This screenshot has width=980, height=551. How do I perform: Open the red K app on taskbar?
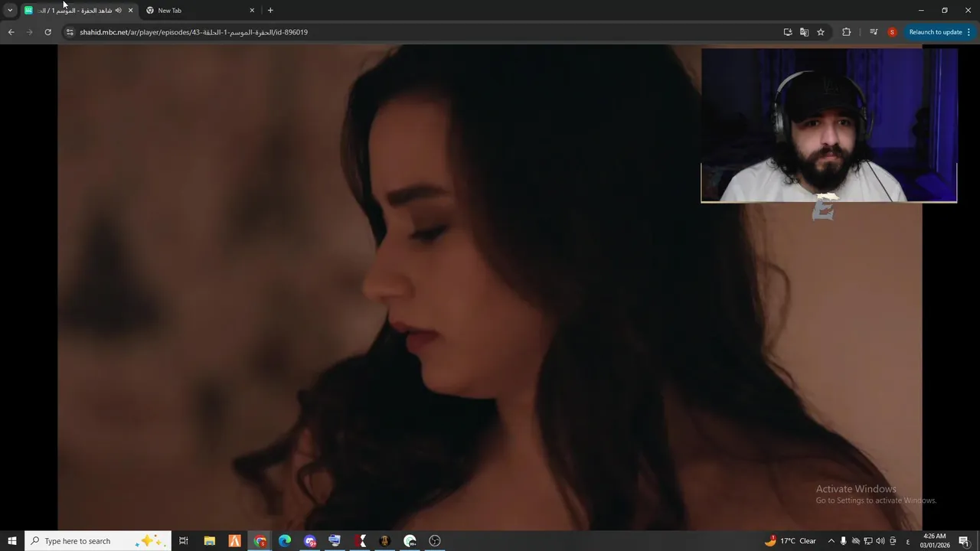[x=360, y=541]
